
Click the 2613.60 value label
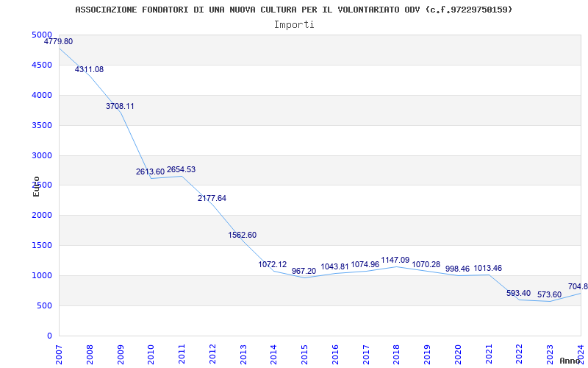coord(151,172)
